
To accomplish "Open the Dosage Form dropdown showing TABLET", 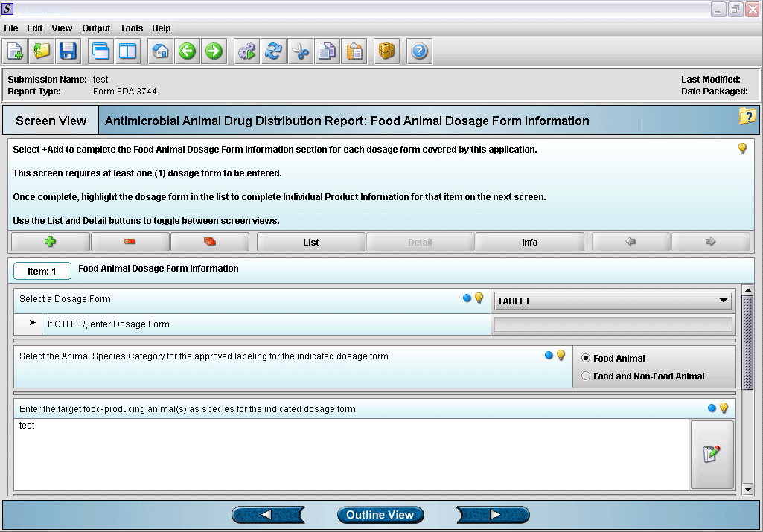I will 613,301.
